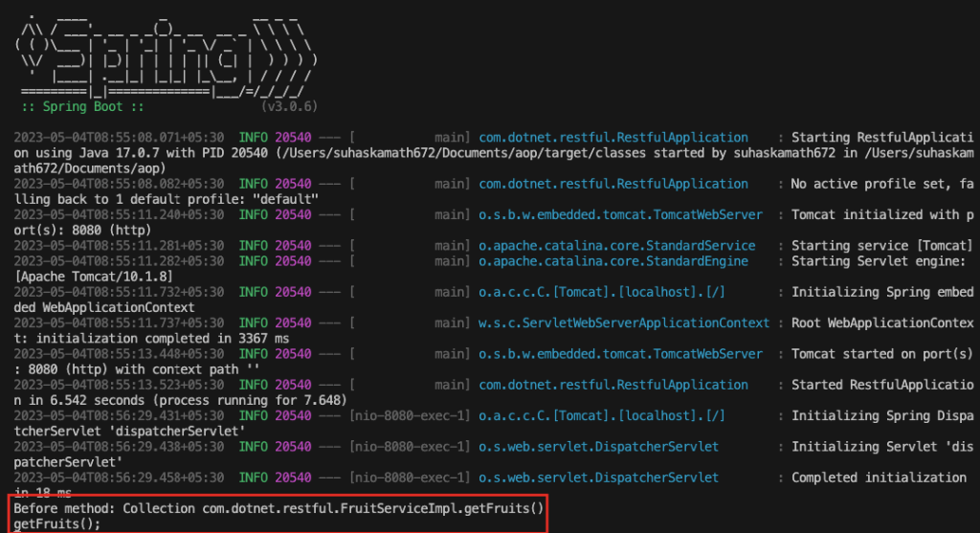Click the first timestamp 08:55:08.071
This screenshot has height=533, width=980.
tap(119, 138)
